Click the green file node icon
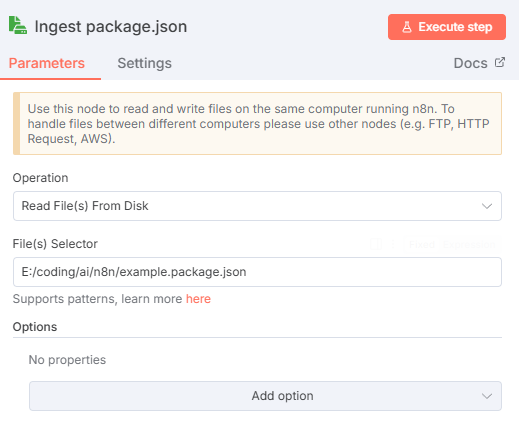This screenshot has height=433, width=519. (18, 25)
